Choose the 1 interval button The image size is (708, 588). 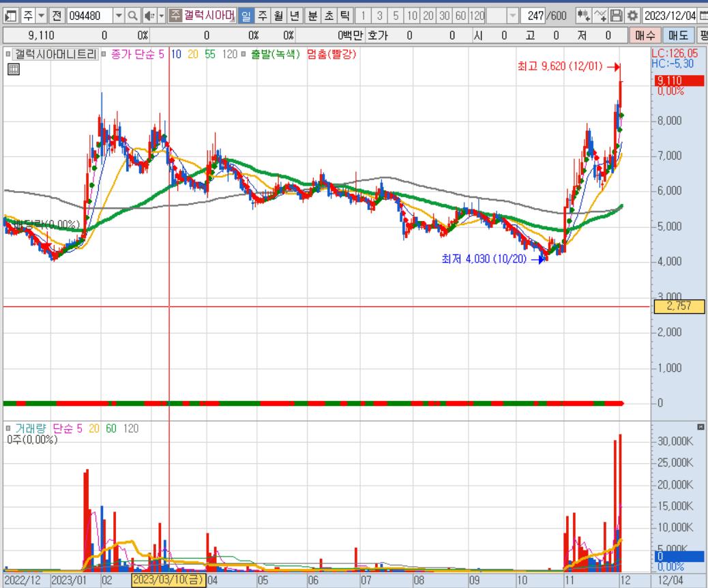(x=363, y=16)
